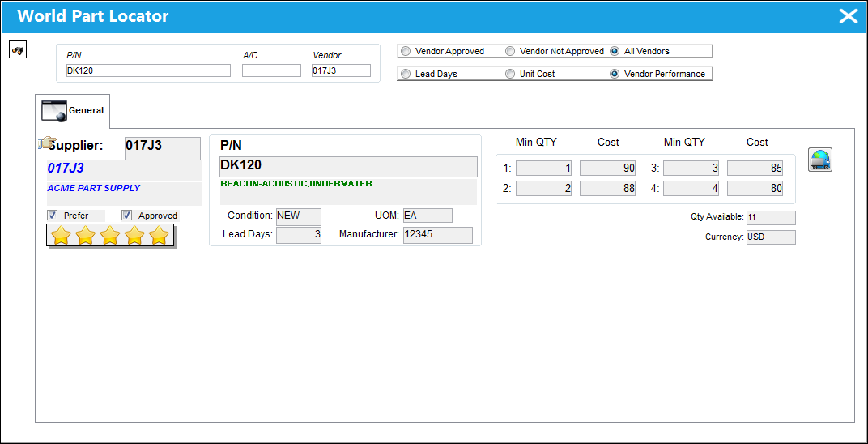Click the empty A/C input field
Viewport: 868px width, 444px height.
click(271, 70)
